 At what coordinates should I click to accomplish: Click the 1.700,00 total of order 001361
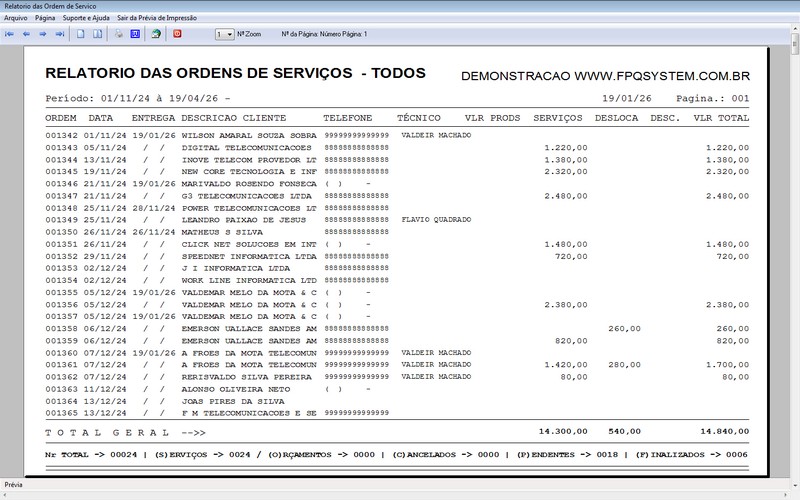pos(728,365)
